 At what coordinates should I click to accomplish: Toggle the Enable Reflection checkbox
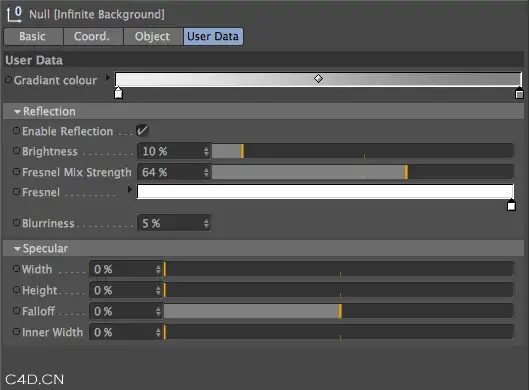pyautogui.click(x=142, y=131)
